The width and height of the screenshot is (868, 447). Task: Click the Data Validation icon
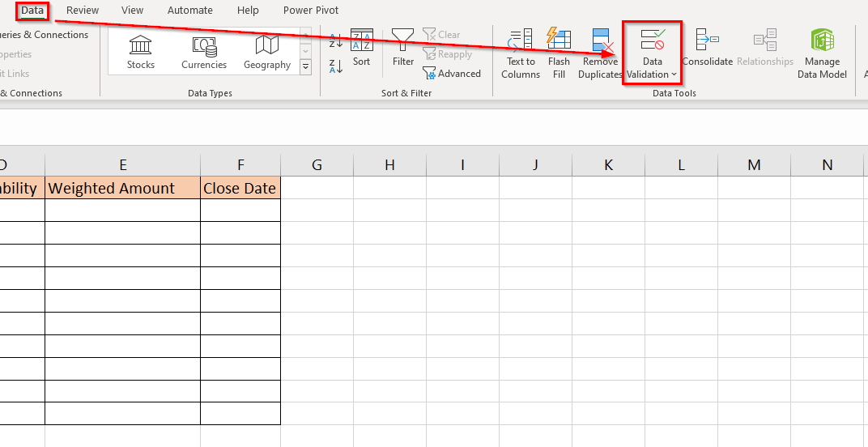[652, 40]
